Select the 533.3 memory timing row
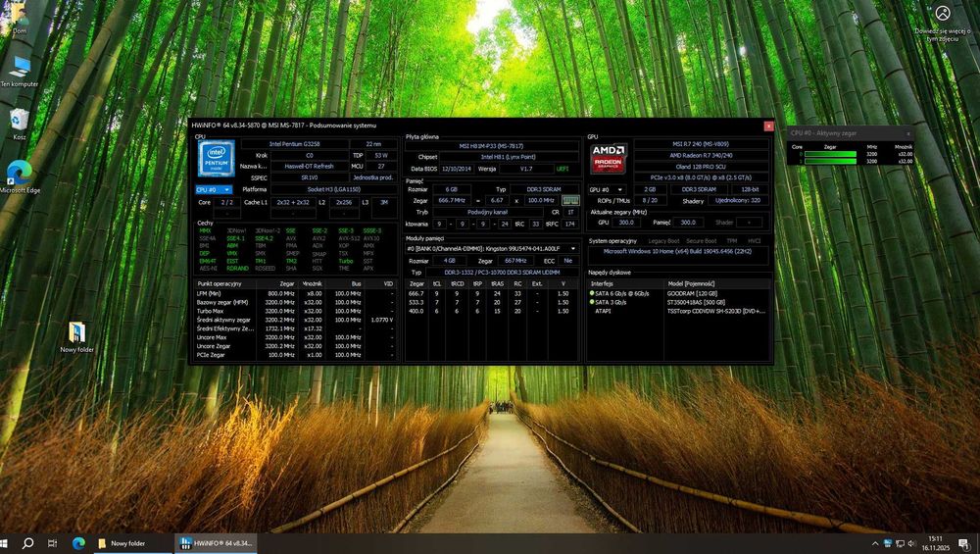Image resolution: width=980 pixels, height=554 pixels. click(x=493, y=302)
